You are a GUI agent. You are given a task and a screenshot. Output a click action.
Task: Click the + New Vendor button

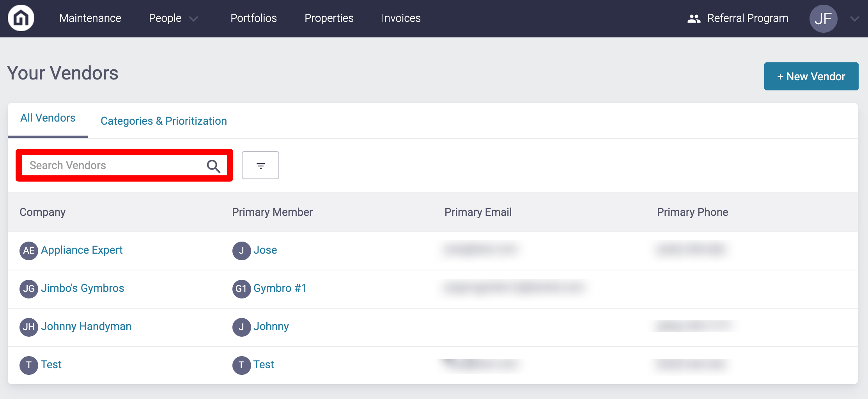point(811,76)
